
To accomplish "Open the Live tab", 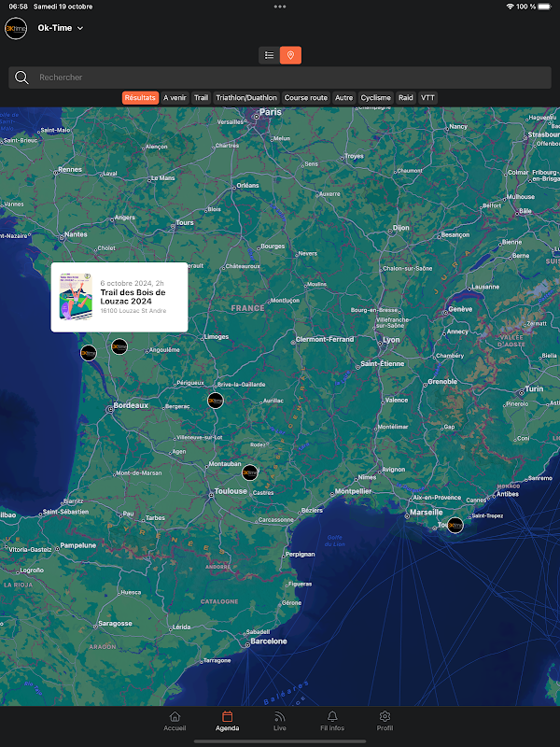I will 279,721.
